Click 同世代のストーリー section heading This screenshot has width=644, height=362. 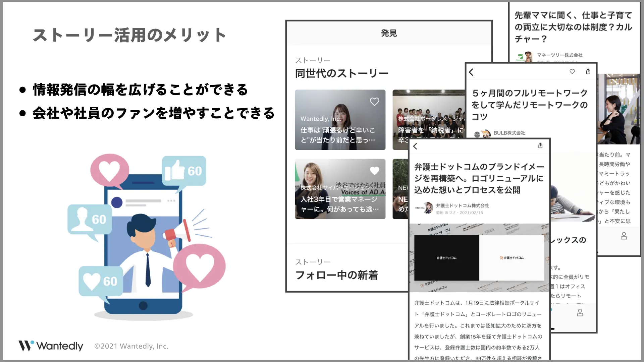(342, 73)
